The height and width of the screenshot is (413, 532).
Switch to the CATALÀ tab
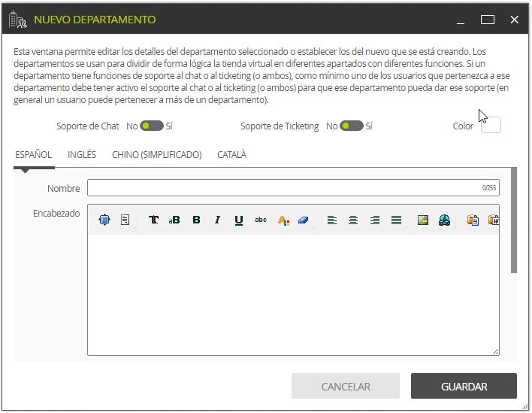click(x=231, y=155)
